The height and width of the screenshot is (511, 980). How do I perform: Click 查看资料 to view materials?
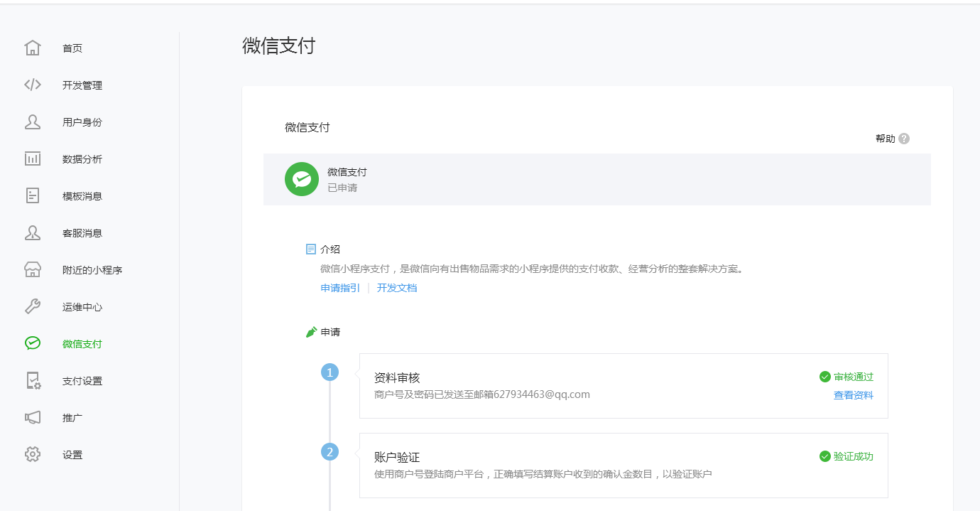coord(853,394)
